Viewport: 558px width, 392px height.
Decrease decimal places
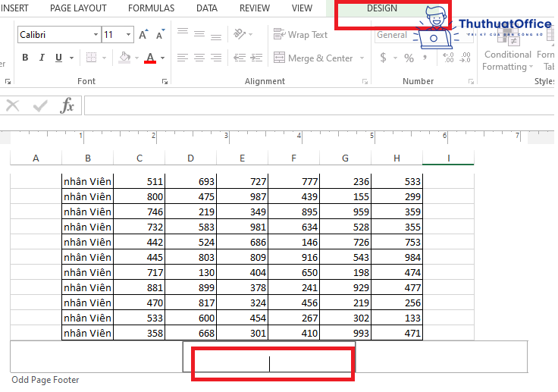465,58
